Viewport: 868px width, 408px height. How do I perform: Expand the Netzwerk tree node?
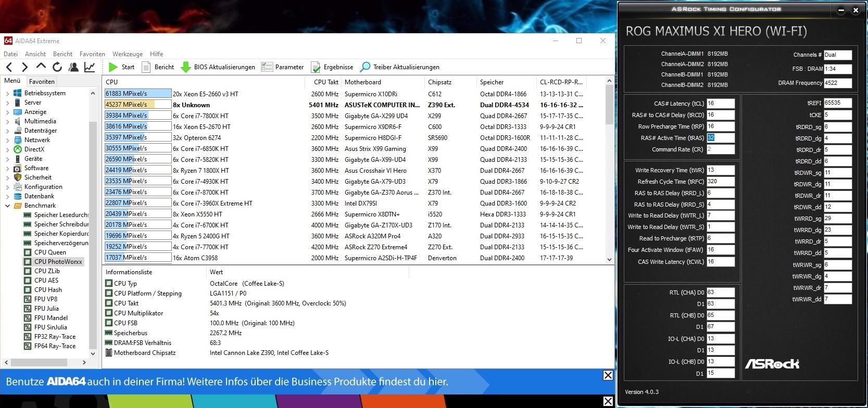click(7, 140)
